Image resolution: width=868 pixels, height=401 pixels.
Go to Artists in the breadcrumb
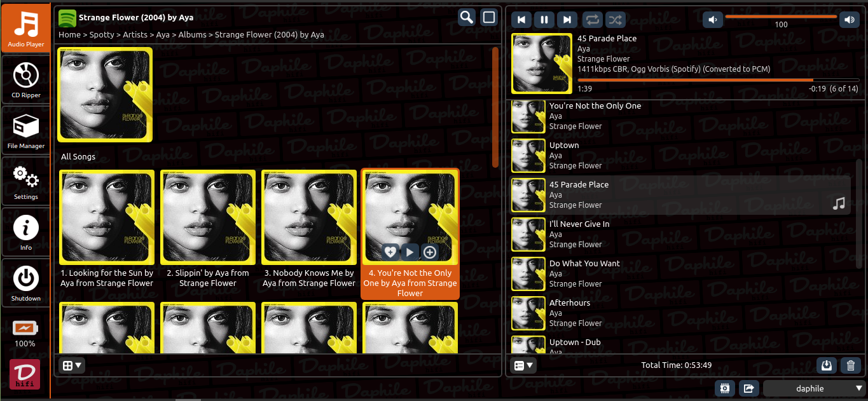[135, 35]
